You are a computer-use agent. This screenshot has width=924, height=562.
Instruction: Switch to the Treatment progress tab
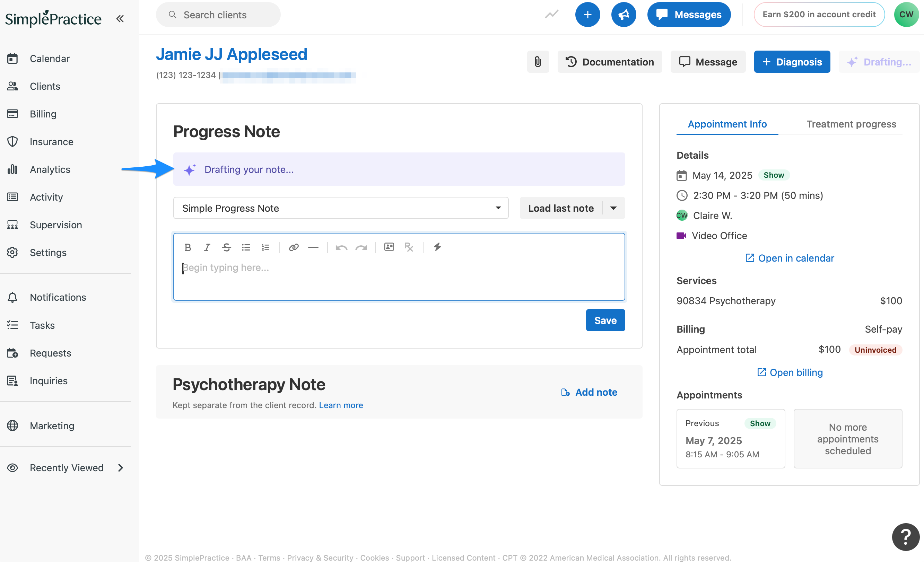click(851, 124)
